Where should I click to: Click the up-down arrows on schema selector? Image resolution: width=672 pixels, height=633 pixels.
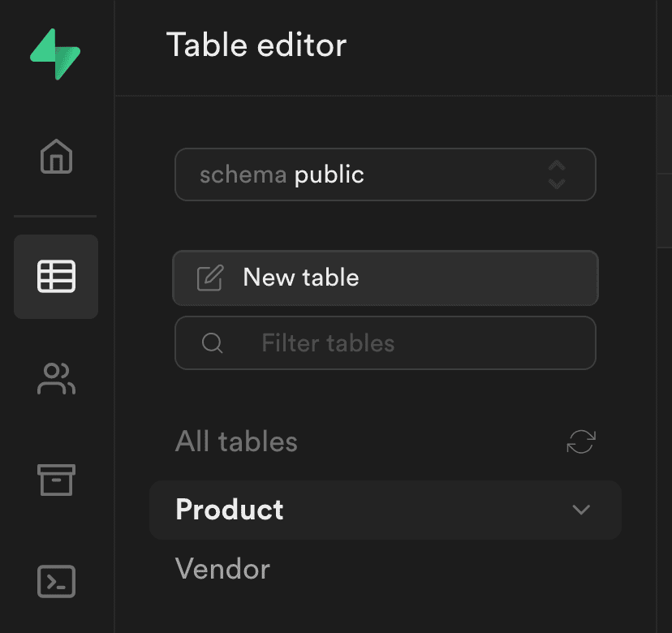(556, 174)
